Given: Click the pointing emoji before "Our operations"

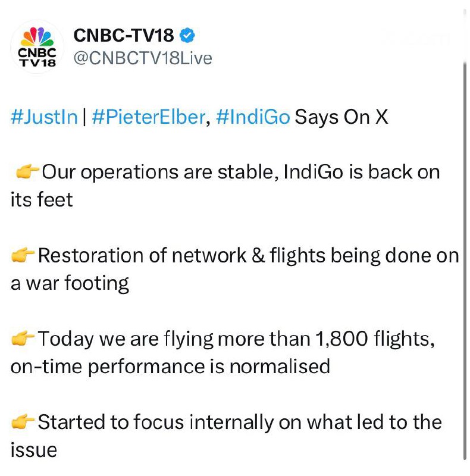Looking at the screenshot, I should coord(26,173).
